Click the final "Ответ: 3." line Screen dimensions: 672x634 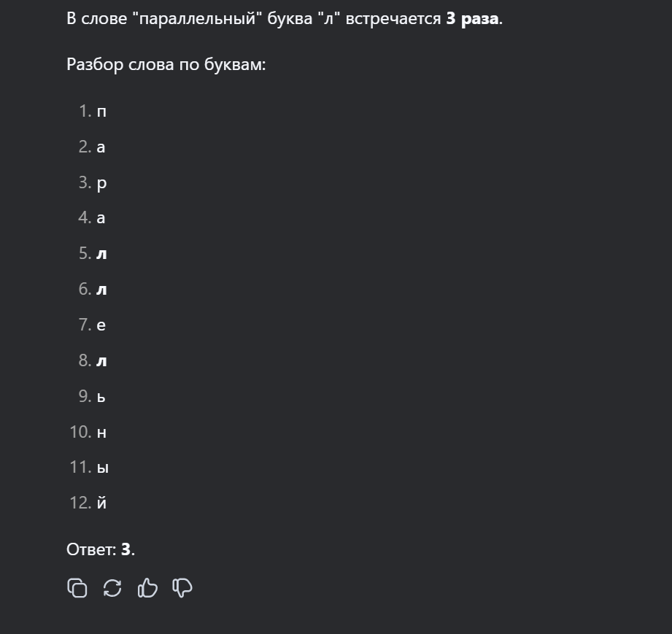click(101, 549)
